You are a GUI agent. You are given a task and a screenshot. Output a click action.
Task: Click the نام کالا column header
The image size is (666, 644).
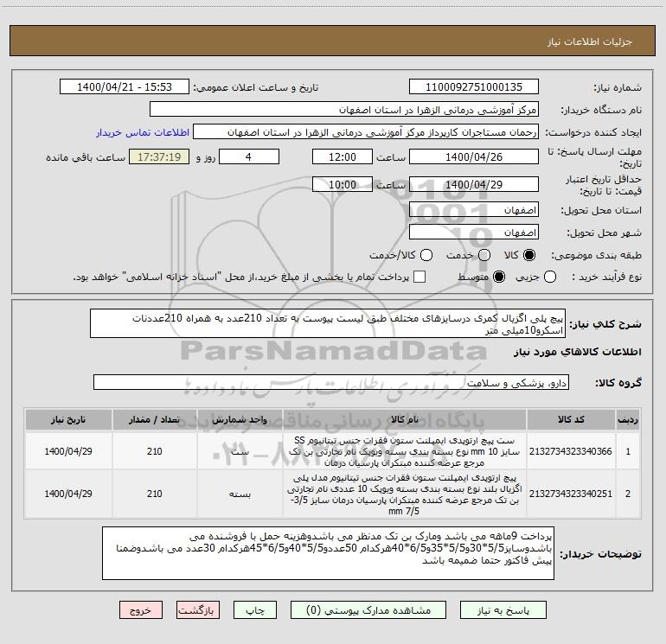[405, 420]
